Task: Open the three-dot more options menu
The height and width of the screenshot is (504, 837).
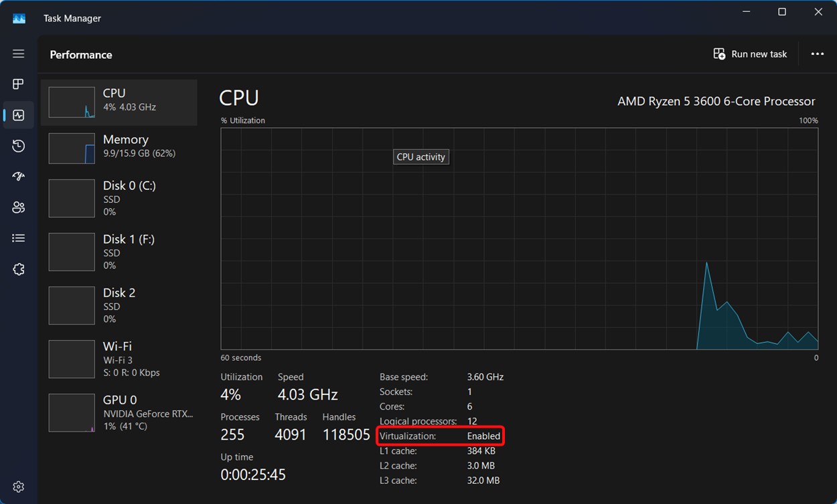Action: (x=817, y=54)
